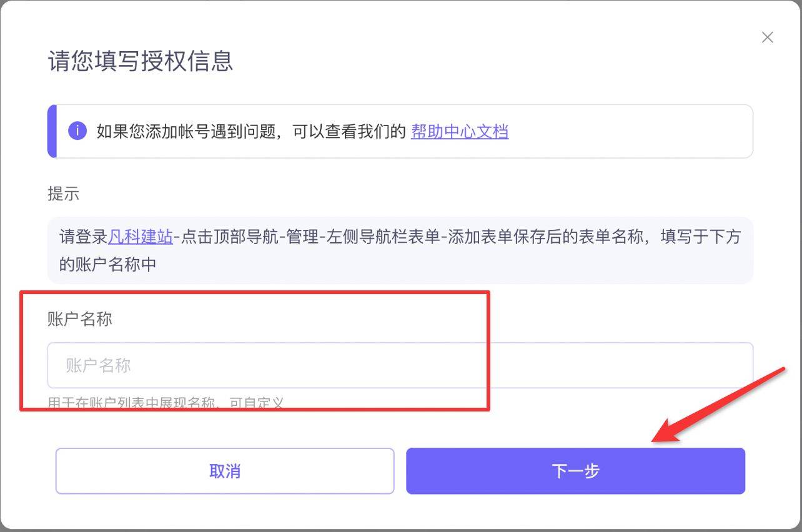Click the 提示 section heading
Screen dimensions: 802x532
click(x=63, y=194)
